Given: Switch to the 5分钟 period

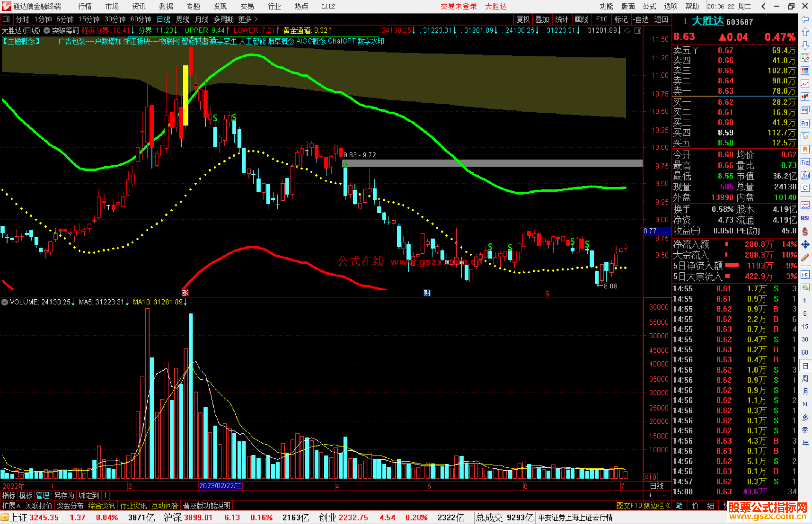Looking at the screenshot, I should click(x=65, y=19).
